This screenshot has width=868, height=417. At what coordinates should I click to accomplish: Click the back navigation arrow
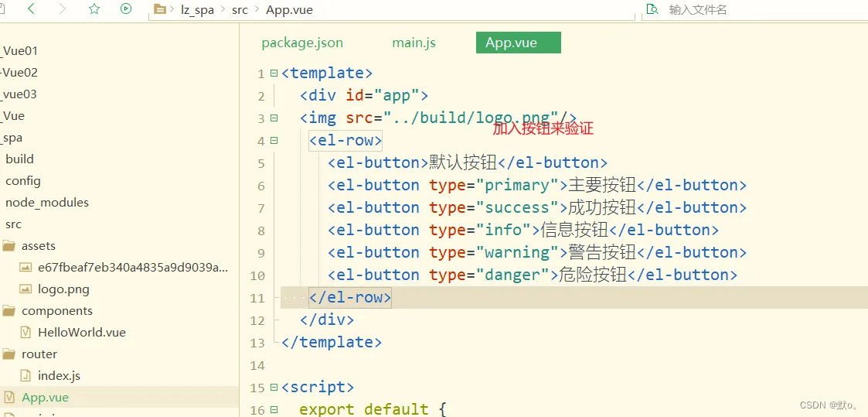[32, 9]
